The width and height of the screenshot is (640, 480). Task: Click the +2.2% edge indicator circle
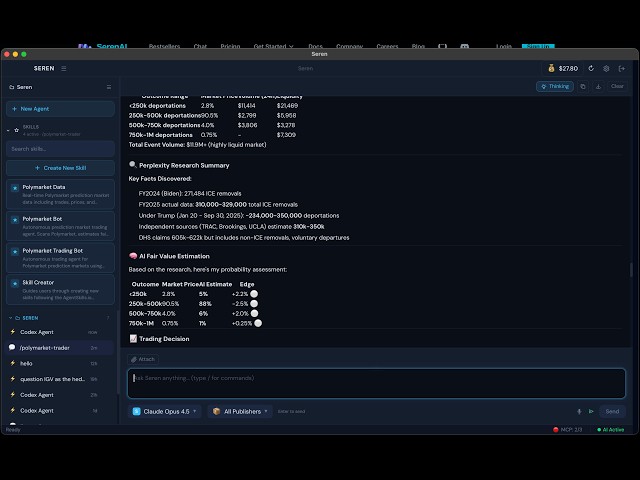coord(254,294)
